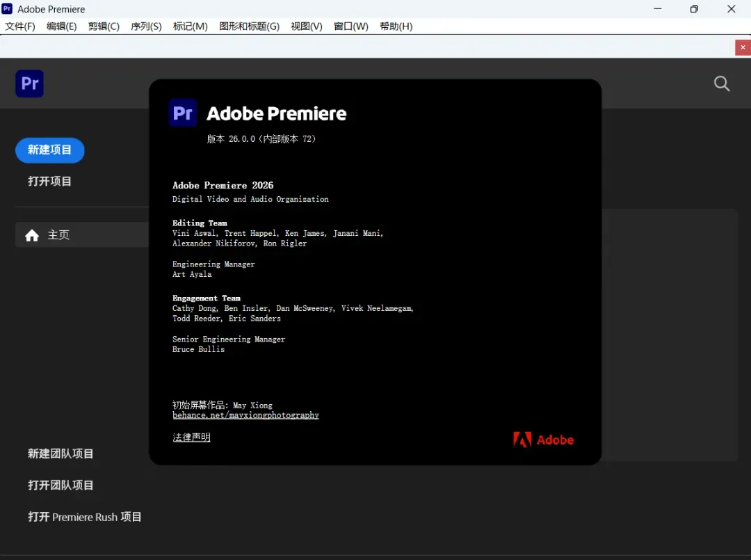751x560 pixels.
Task: Click the Editing Team heading
Action: [200, 223]
